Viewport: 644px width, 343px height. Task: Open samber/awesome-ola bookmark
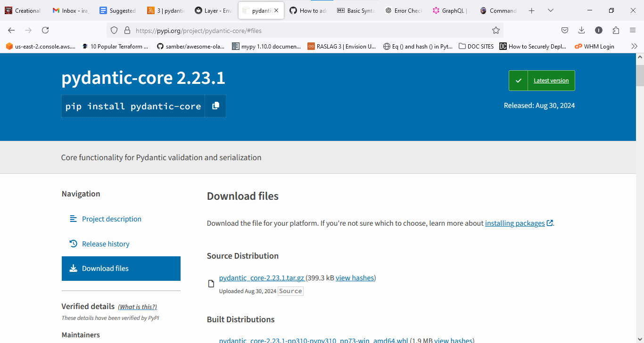pyautogui.click(x=190, y=46)
